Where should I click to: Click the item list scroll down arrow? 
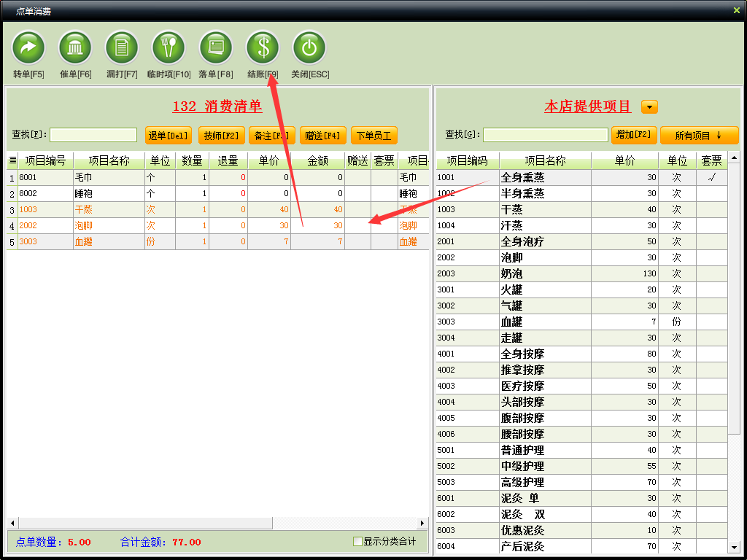734,547
